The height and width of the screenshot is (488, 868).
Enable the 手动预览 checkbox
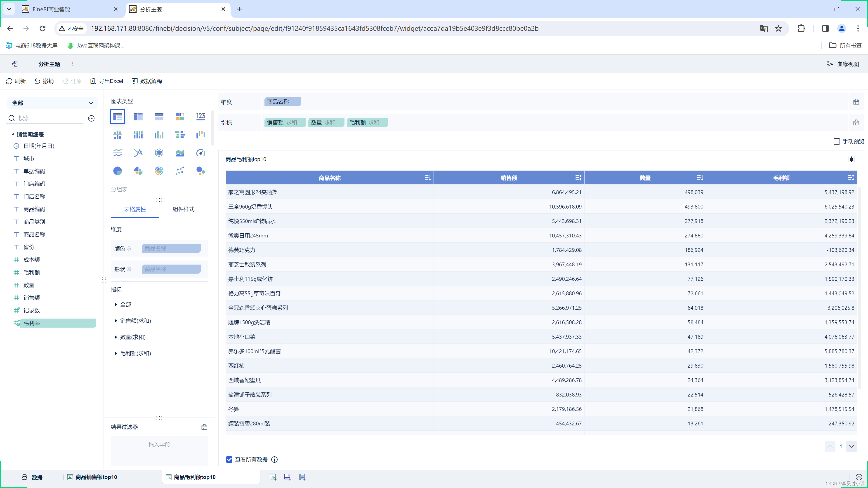point(837,141)
